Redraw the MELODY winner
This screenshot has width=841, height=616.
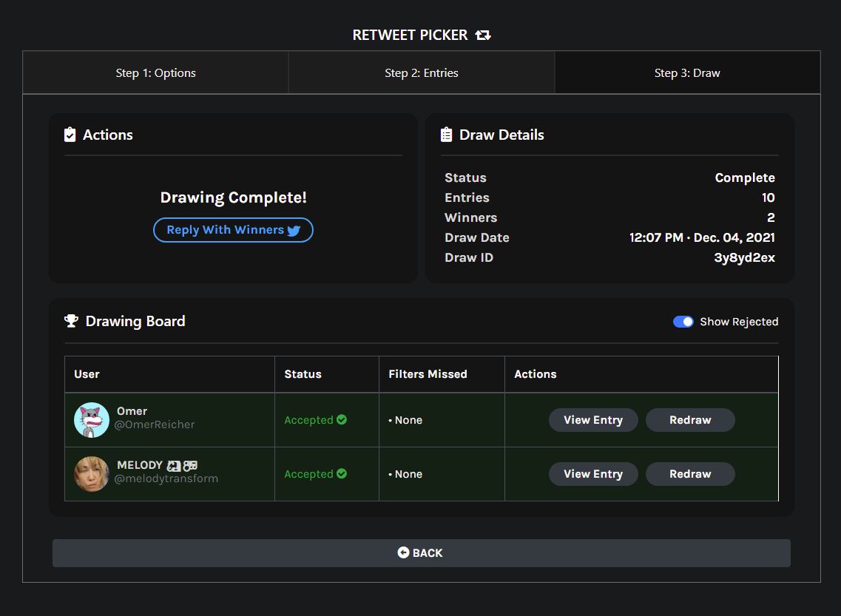[x=690, y=474]
